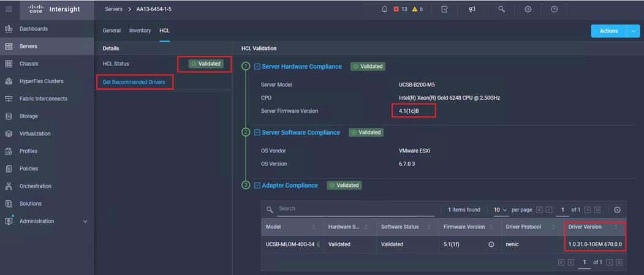This screenshot has height=275, width=644.
Task: Click the HyperFlex Clusters sidebar icon
Action: point(8,81)
